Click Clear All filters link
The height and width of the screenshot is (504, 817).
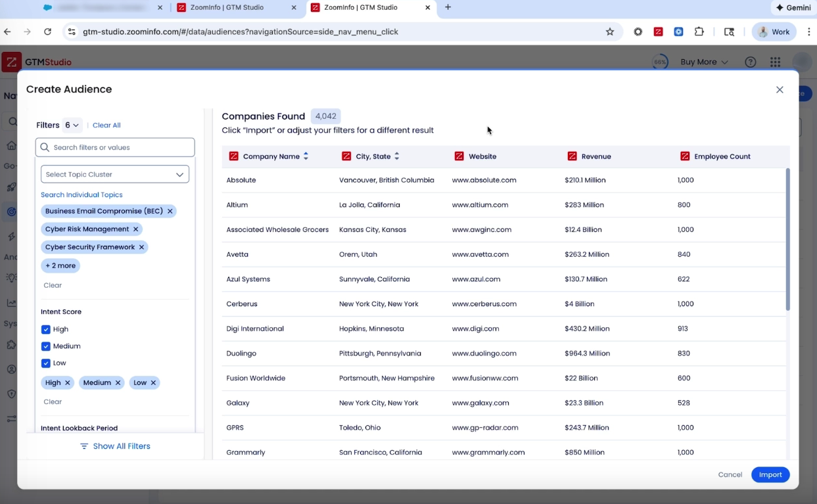(x=106, y=126)
